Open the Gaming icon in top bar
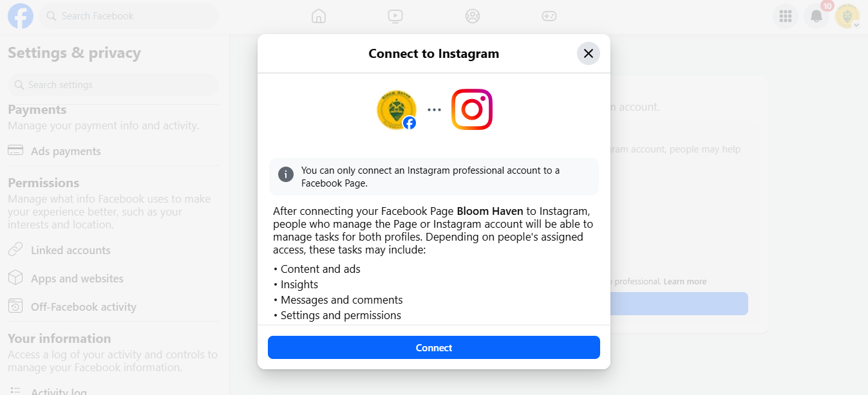Screen dimensions: 868x395 point(549,16)
